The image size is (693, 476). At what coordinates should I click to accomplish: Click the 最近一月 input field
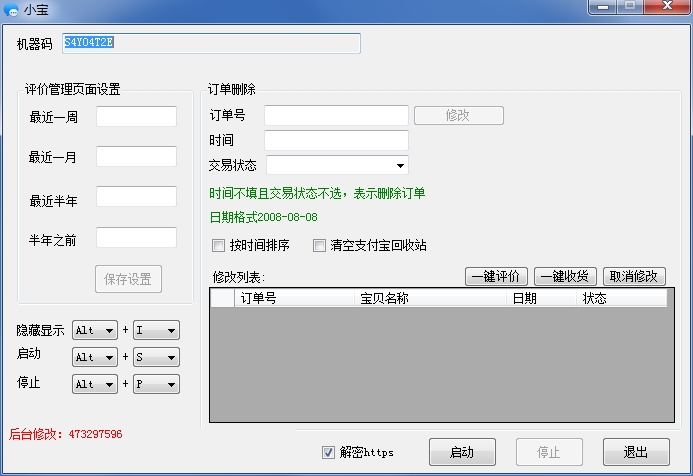point(136,156)
